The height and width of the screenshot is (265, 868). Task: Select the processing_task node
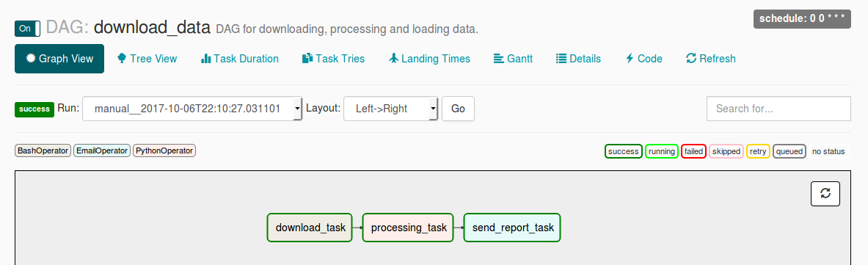click(x=408, y=228)
